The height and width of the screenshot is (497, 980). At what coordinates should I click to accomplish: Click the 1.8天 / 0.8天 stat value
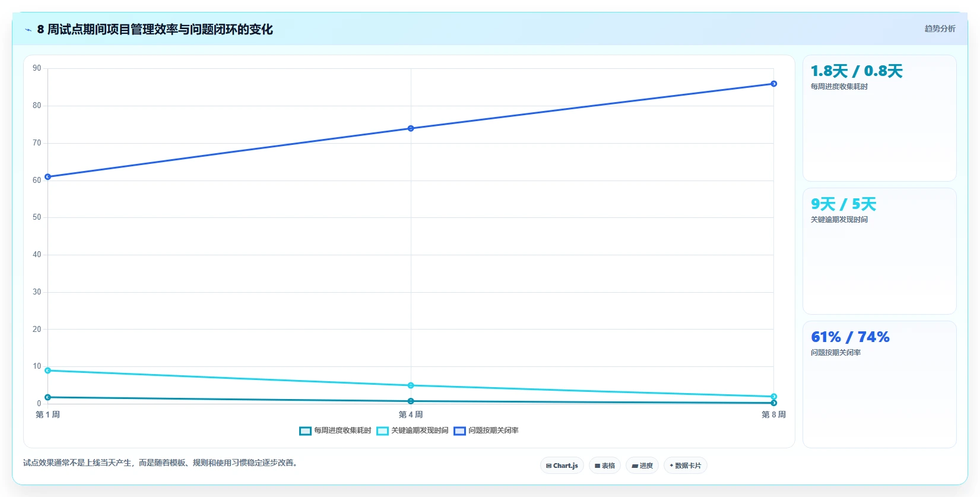point(857,71)
